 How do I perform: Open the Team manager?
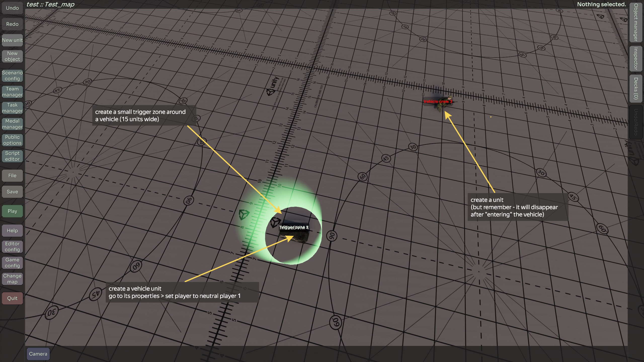(12, 92)
